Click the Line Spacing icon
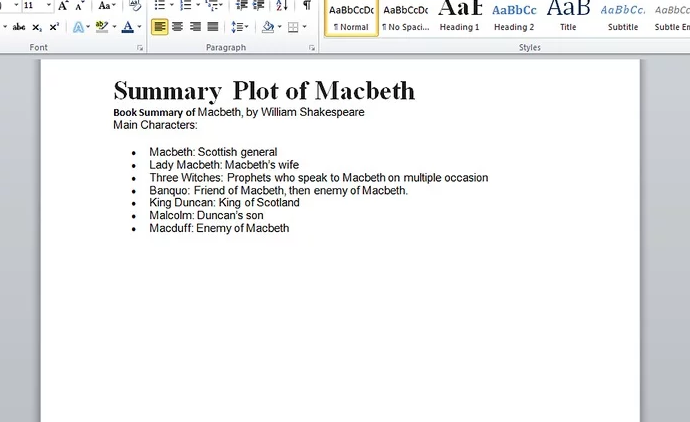 (x=237, y=27)
